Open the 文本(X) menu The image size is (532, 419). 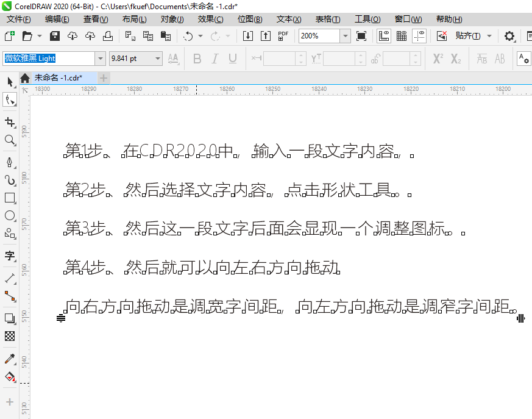tap(289, 20)
